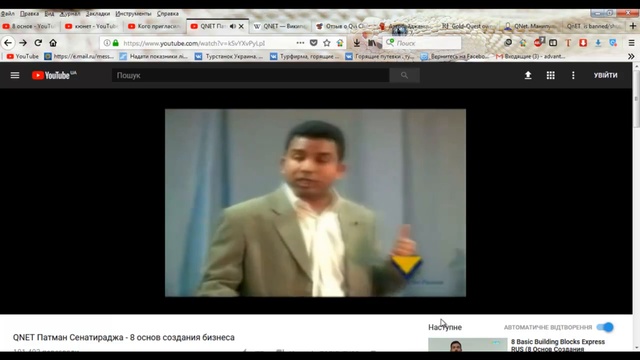This screenshot has height=360, width=640.
Task: Open the Firefox hamburger menu
Action: pyautogui.click(x=631, y=43)
